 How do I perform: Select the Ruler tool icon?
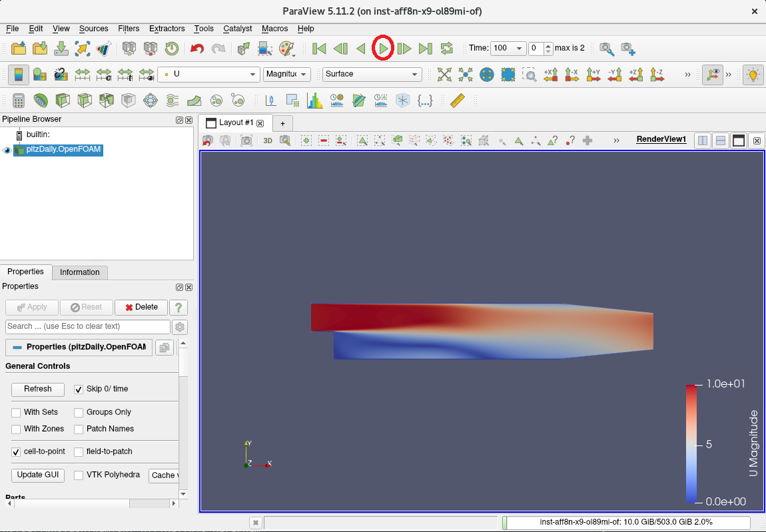457,101
